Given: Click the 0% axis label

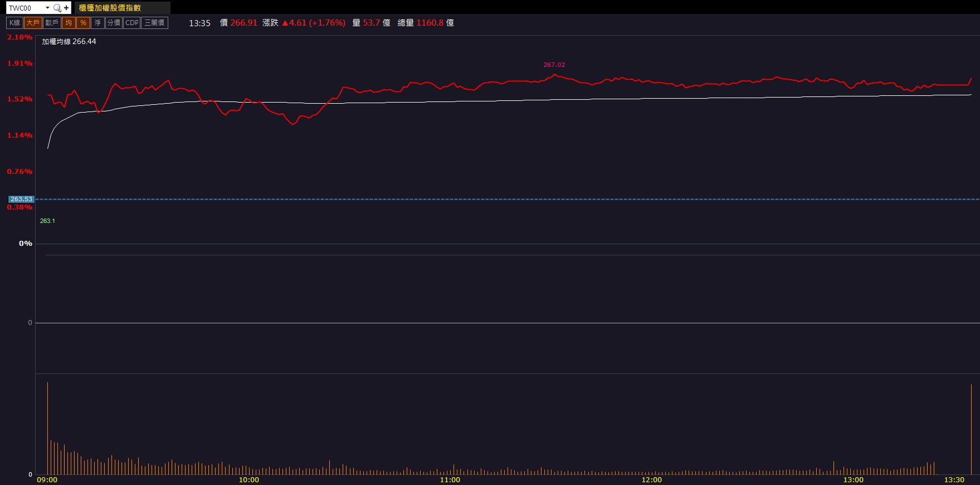Looking at the screenshot, I should tap(26, 244).
